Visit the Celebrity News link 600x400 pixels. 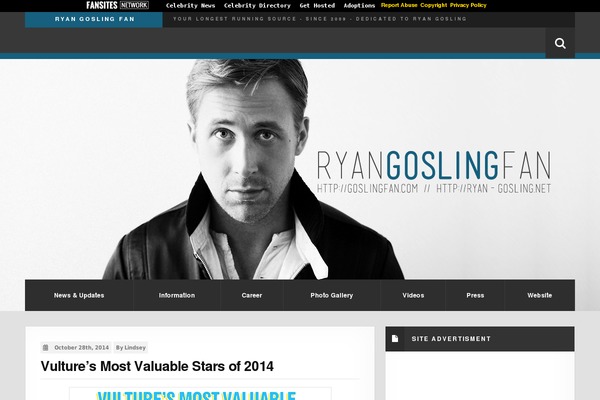tap(190, 5)
